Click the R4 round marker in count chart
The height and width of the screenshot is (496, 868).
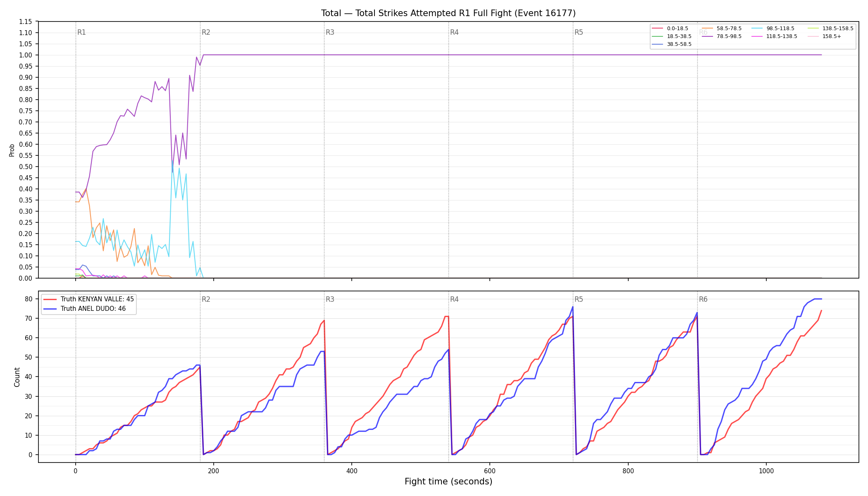pos(454,300)
